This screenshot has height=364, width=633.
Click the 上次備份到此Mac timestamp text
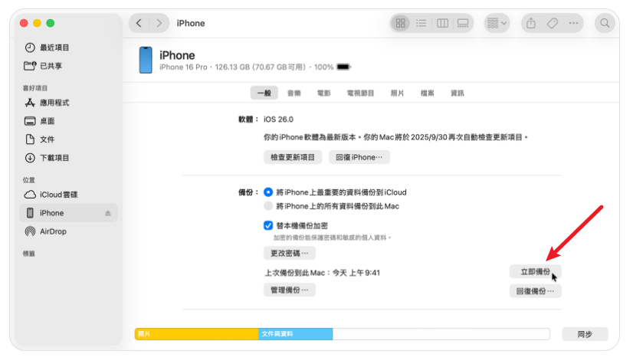click(322, 273)
